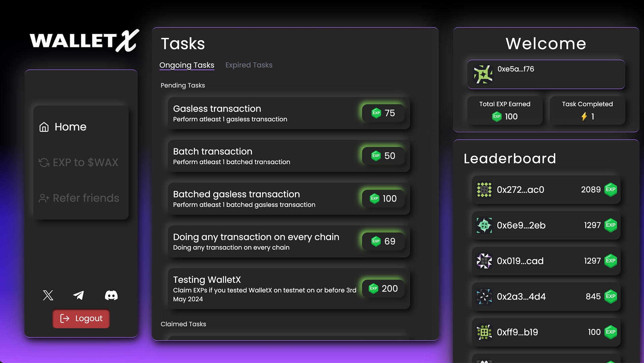Viewport: 644px width, 363px height.
Task: Select leaderboard address 0x6e9...2eb
Action: tap(521, 225)
